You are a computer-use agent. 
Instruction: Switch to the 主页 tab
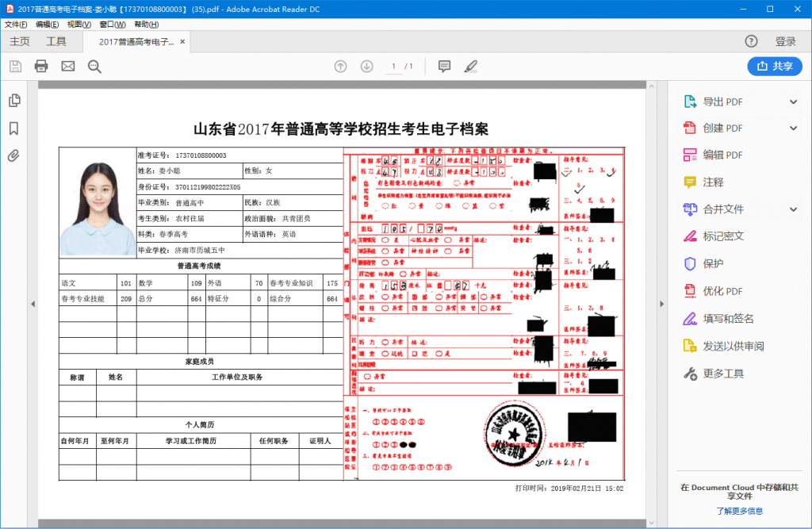coord(20,41)
